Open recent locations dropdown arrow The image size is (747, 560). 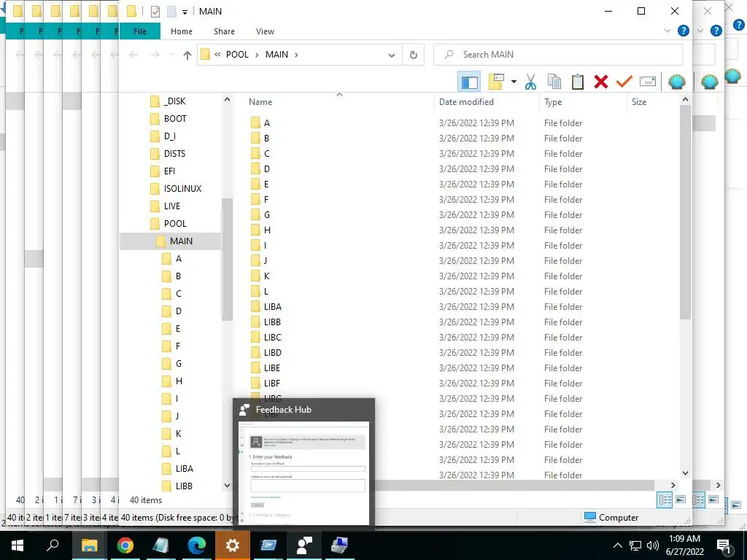172,55
